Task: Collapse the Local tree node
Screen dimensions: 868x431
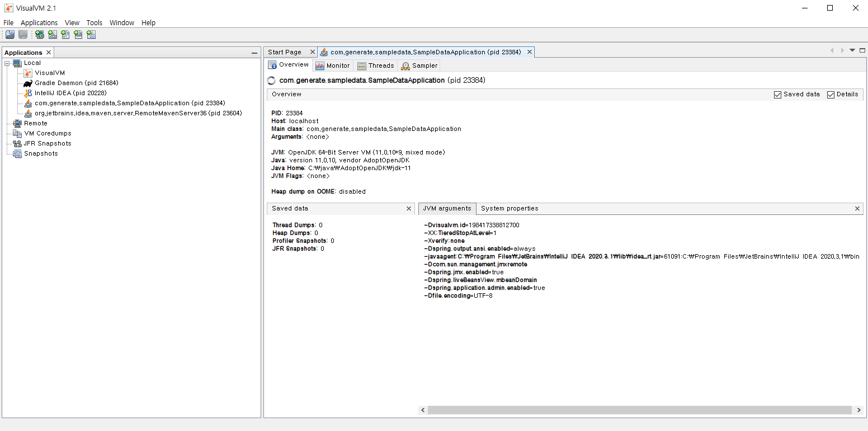Action: tap(7, 63)
